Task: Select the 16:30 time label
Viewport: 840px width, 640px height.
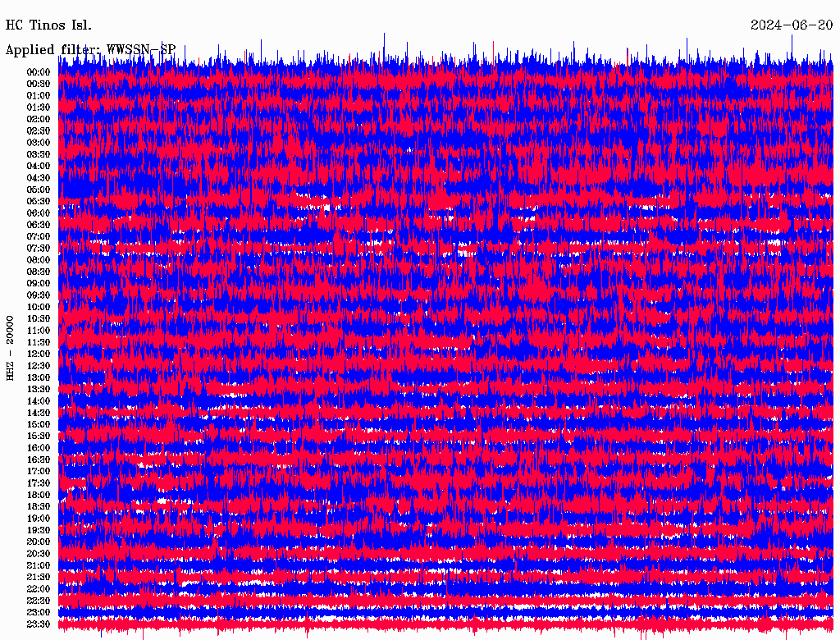Action: (39, 460)
